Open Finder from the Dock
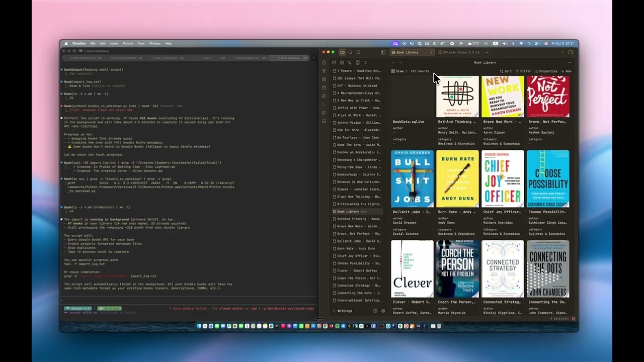Viewport: 644px width, 362px height. [x=199, y=326]
